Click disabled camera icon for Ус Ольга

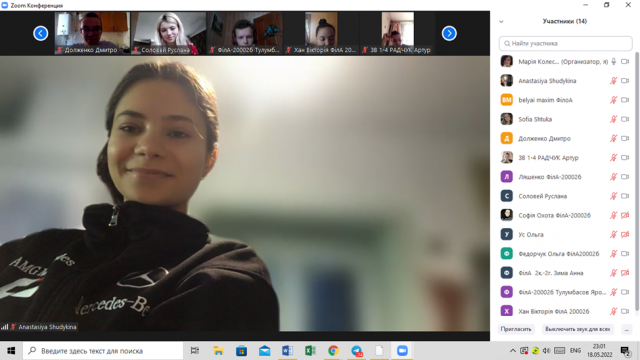tap(625, 234)
